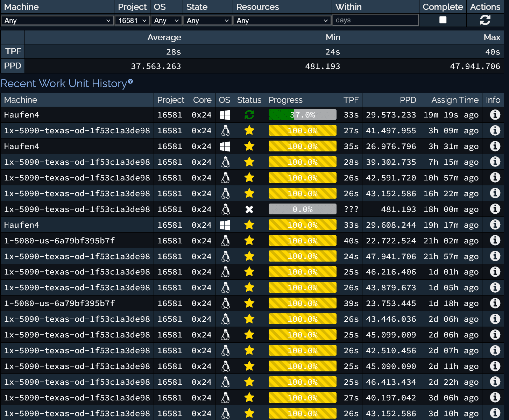Click the PPD column header
Viewport: 509px width, 420px height.
click(x=408, y=100)
